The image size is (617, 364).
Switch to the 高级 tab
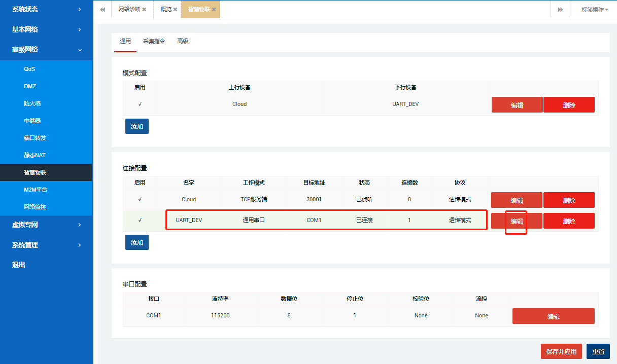(183, 41)
